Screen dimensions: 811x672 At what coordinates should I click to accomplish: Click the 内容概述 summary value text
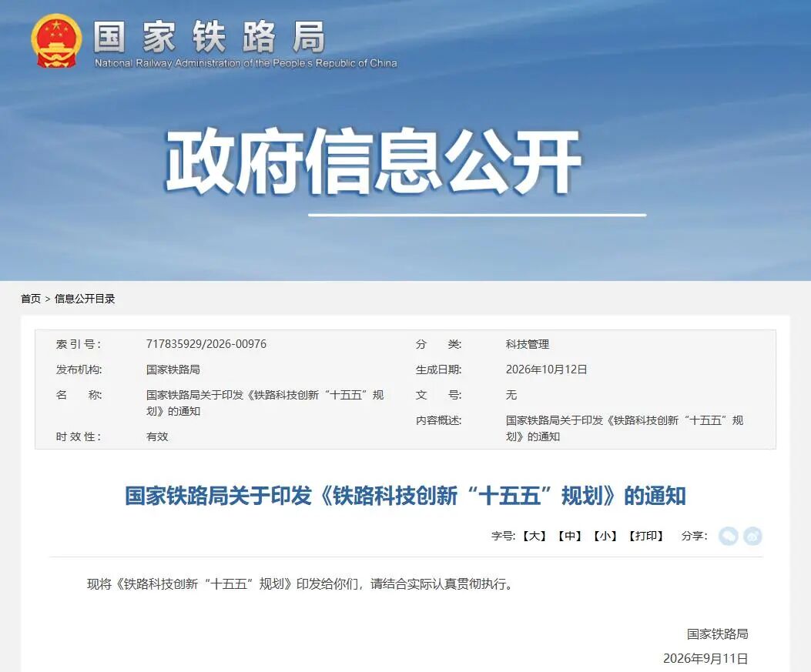pyautogui.click(x=625, y=429)
